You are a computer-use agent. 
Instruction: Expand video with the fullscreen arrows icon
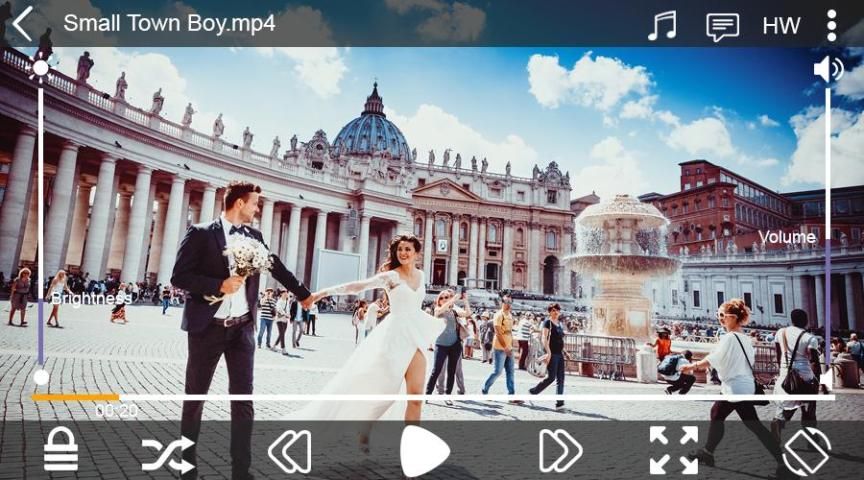tap(674, 450)
